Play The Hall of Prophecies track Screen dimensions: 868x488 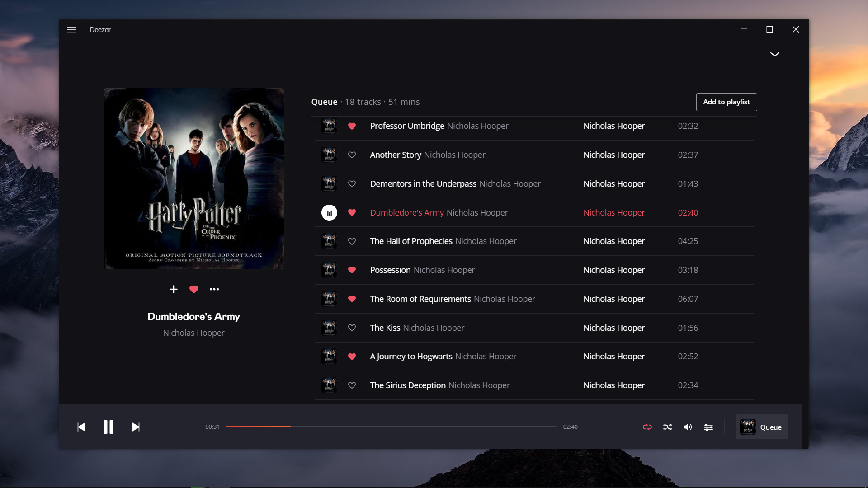click(411, 241)
